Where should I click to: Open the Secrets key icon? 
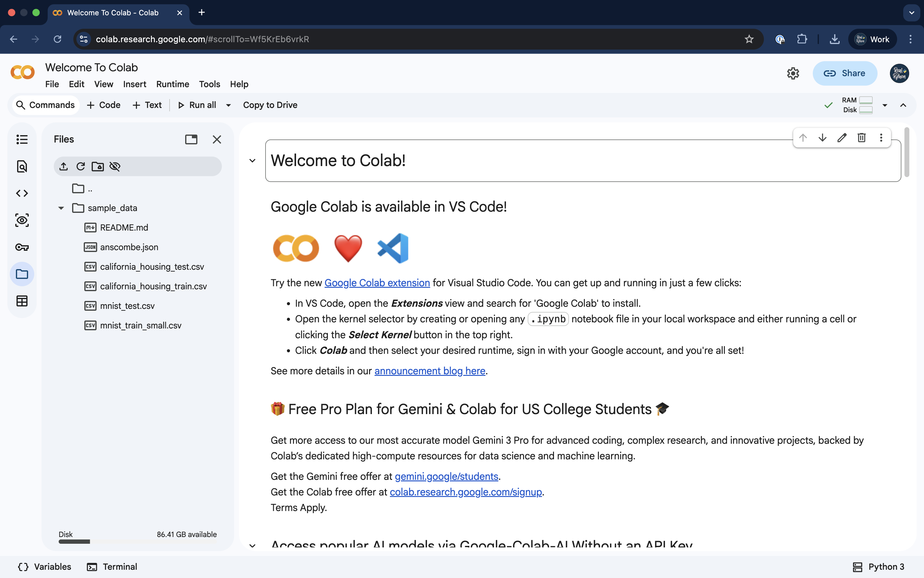[22, 247]
